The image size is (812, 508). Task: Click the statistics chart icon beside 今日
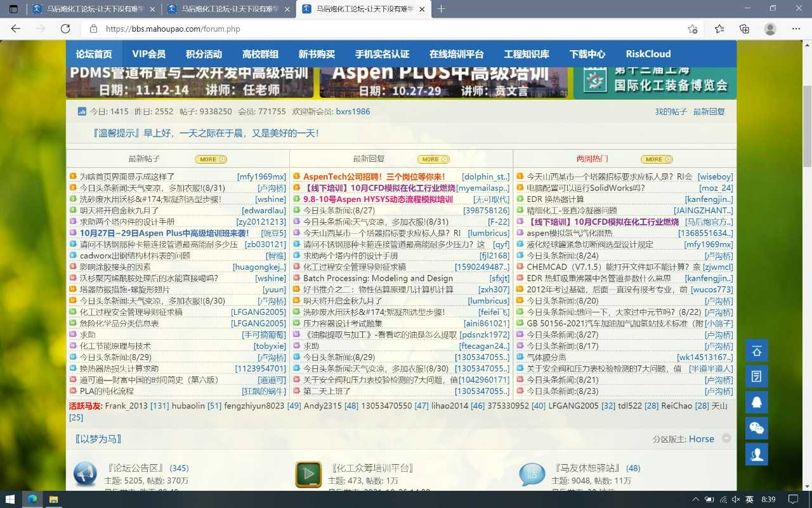(x=82, y=111)
